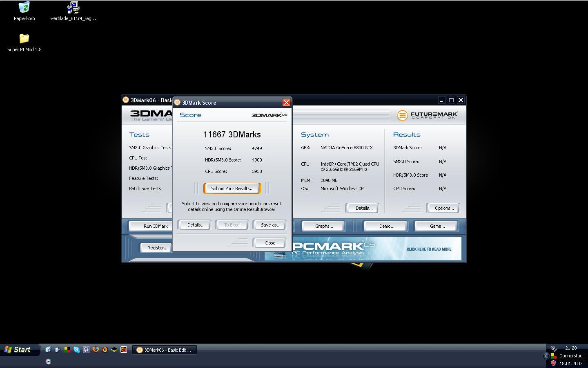Click the Graphs button
Image resolution: width=588 pixels, height=368 pixels.
click(x=324, y=226)
